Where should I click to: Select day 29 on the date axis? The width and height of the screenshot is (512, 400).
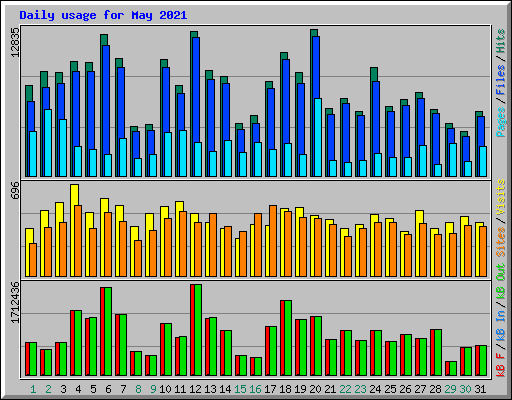[450, 389]
